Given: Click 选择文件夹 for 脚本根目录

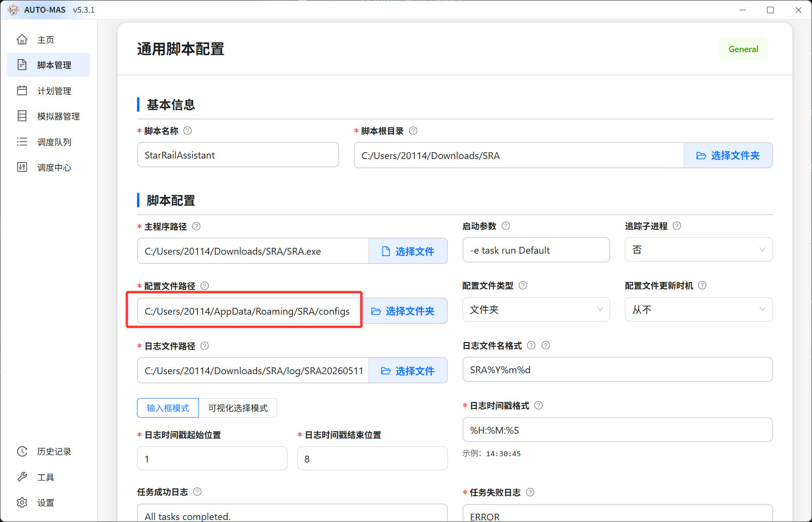Looking at the screenshot, I should point(728,155).
